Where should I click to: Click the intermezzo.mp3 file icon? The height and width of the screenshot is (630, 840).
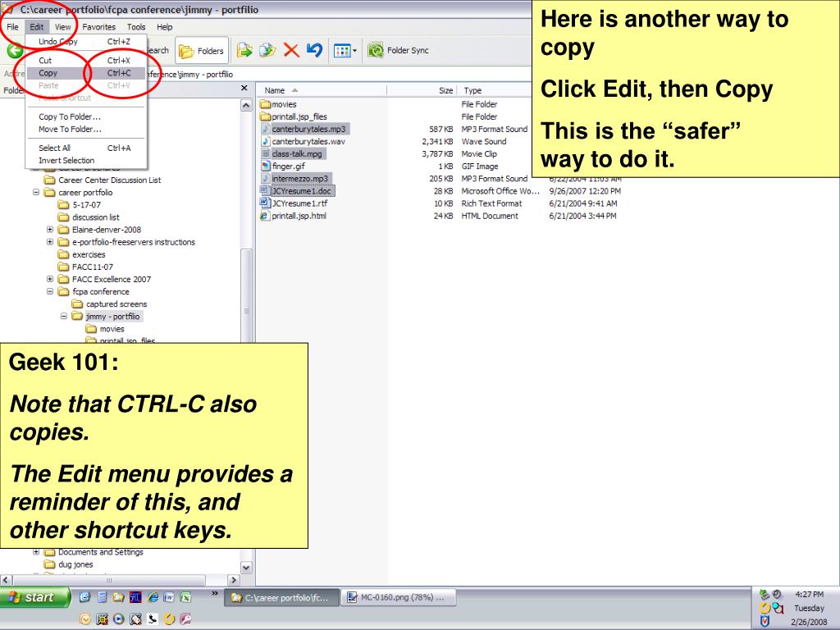pos(265,178)
